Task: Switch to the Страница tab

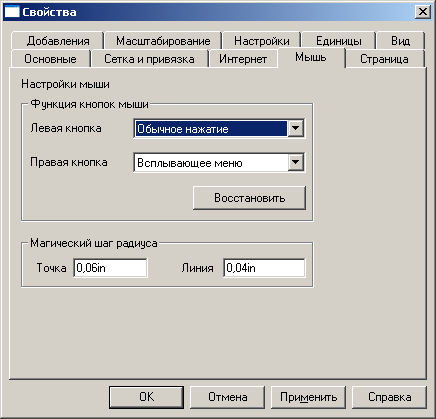Action: click(384, 59)
